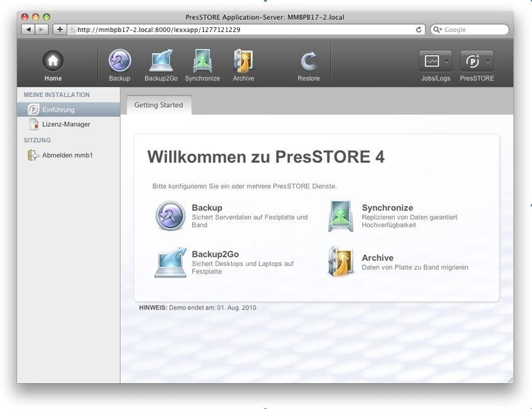Click the window resize grip corner

click(510, 380)
